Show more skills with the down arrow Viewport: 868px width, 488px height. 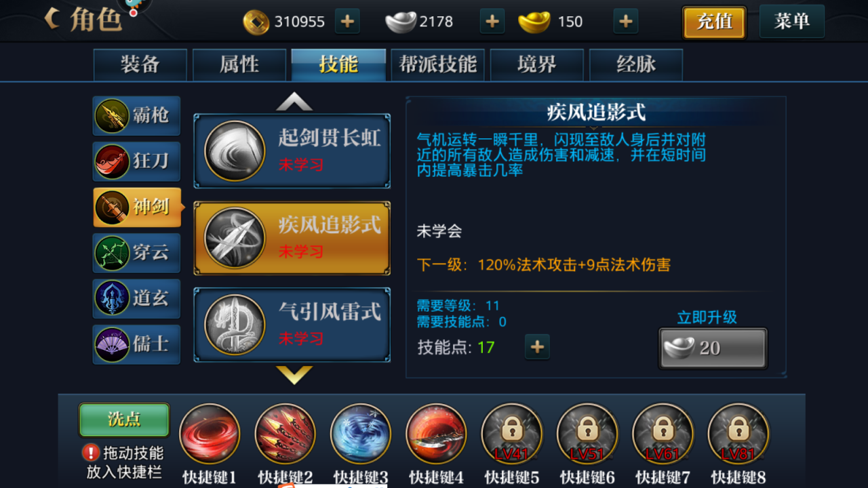(294, 375)
